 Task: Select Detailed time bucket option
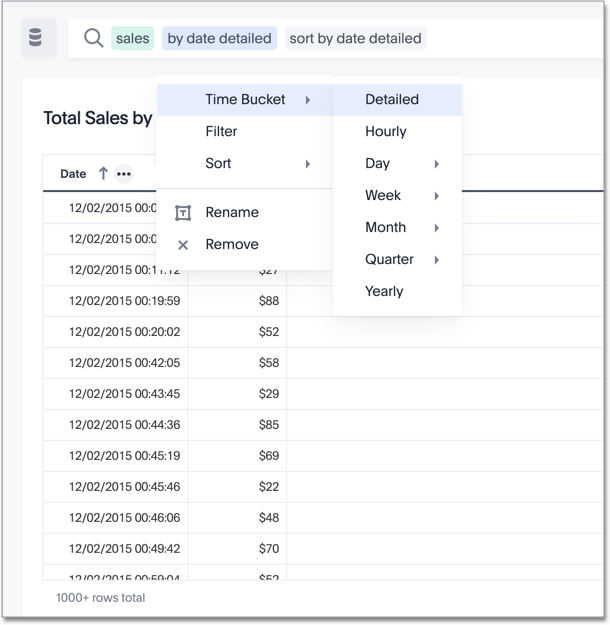392,100
